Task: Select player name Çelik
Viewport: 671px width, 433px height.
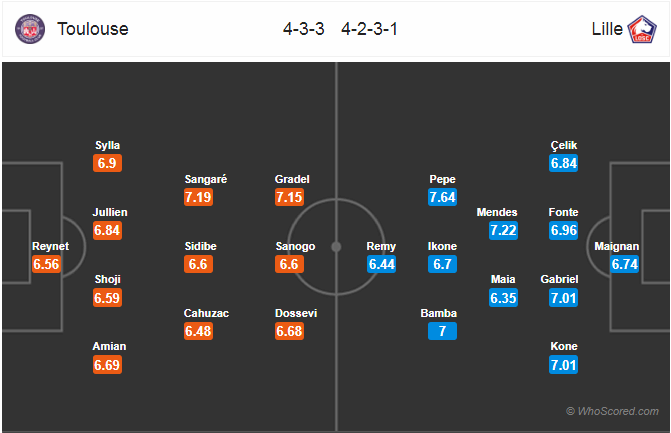Action: [564, 146]
